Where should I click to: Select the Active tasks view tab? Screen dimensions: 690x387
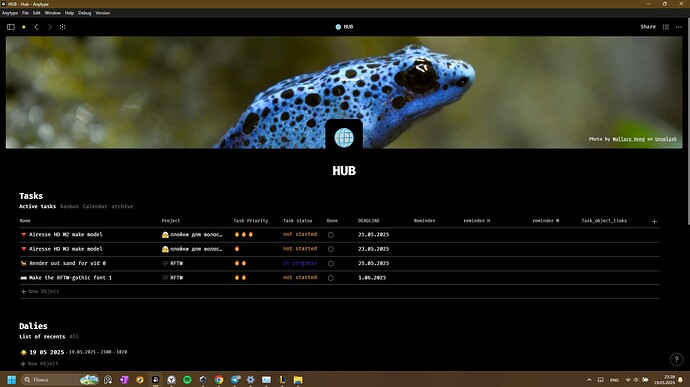[37, 206]
